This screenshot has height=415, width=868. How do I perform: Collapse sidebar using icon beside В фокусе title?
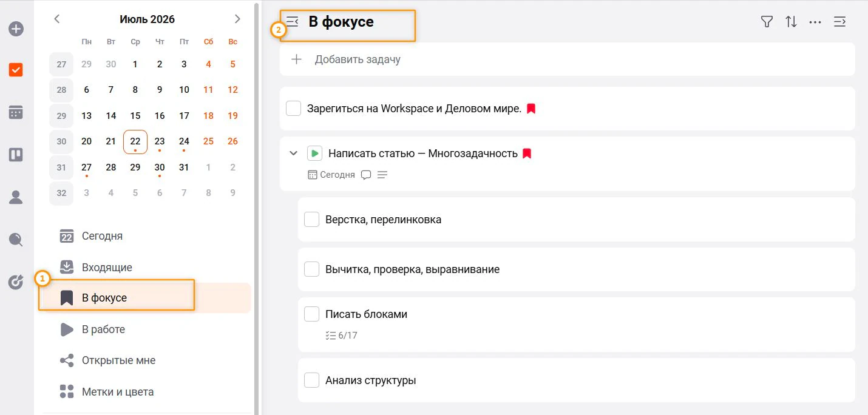click(x=293, y=22)
